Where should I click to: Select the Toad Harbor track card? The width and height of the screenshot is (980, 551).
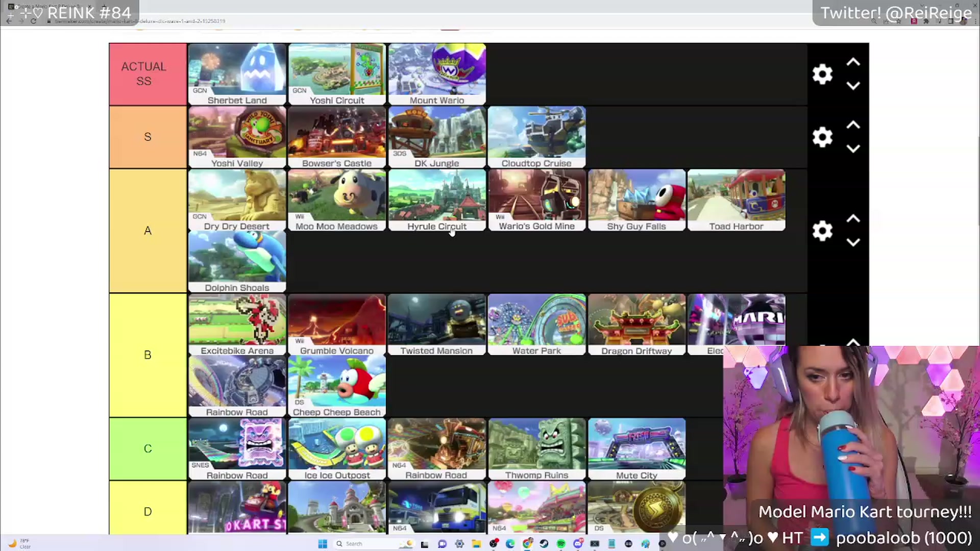(x=736, y=200)
